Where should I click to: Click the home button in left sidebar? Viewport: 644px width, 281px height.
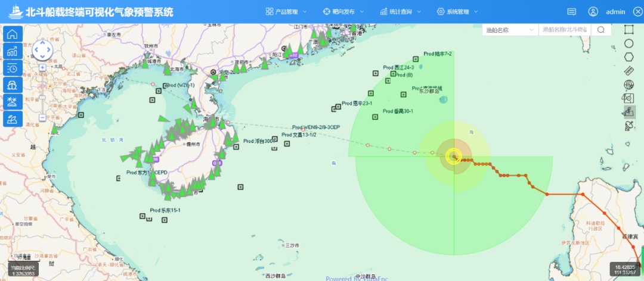point(13,34)
